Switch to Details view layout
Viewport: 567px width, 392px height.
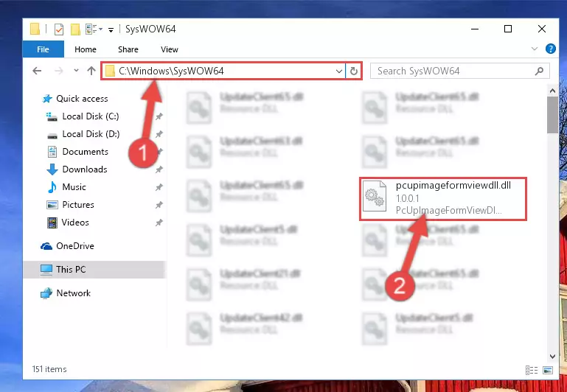coord(532,370)
